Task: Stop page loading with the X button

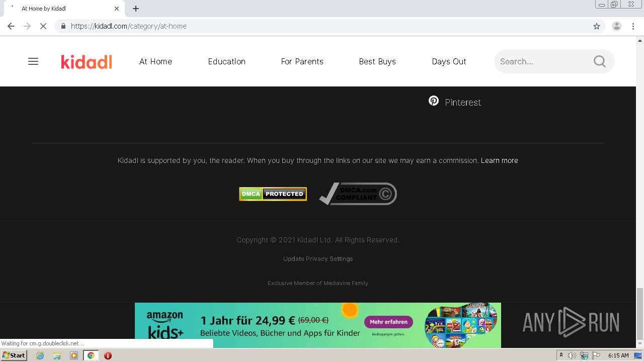Action: tap(43, 26)
